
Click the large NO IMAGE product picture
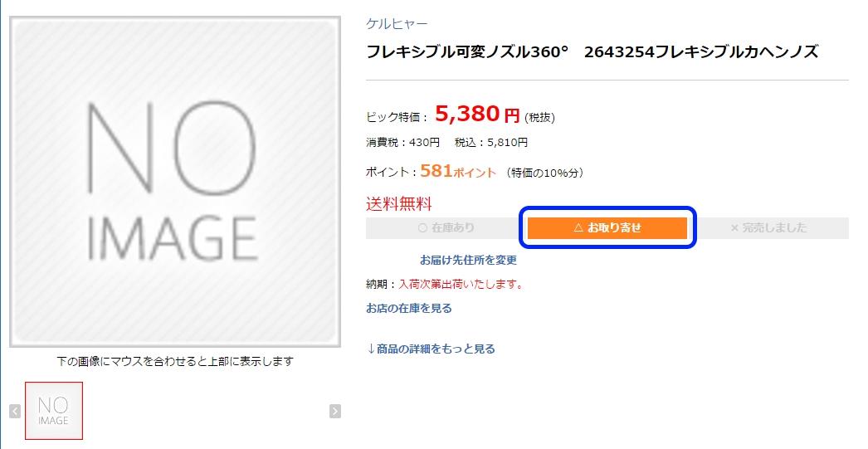(175, 182)
